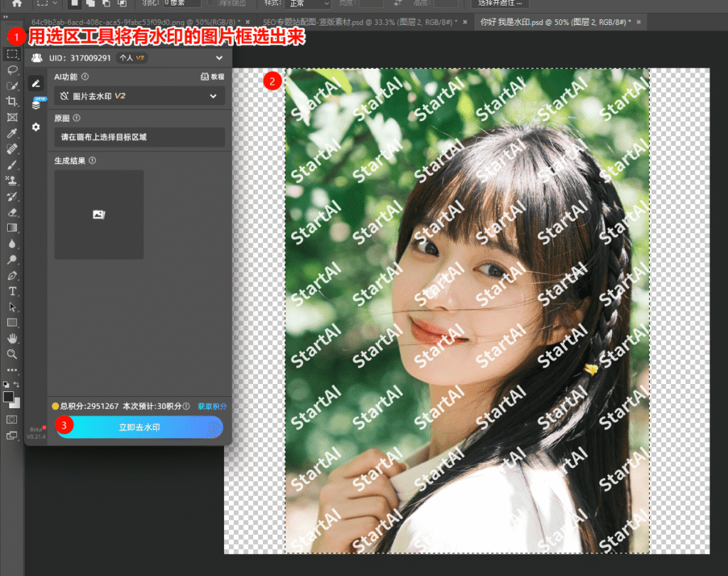Open plugin settings gear icon
The width and height of the screenshot is (728, 576).
(36, 127)
